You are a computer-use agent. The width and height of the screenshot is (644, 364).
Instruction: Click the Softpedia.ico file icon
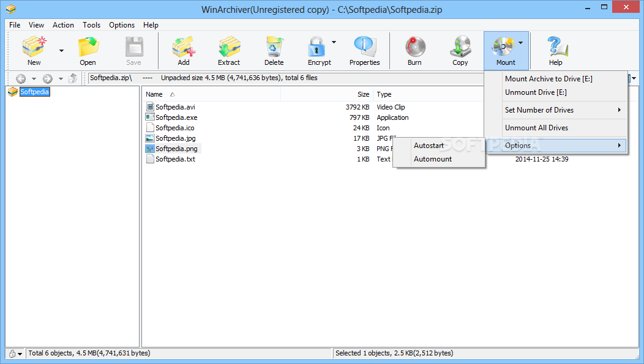click(x=150, y=128)
